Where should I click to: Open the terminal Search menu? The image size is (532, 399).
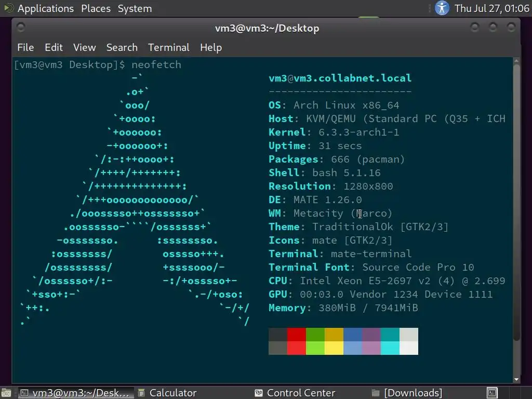pos(122,47)
